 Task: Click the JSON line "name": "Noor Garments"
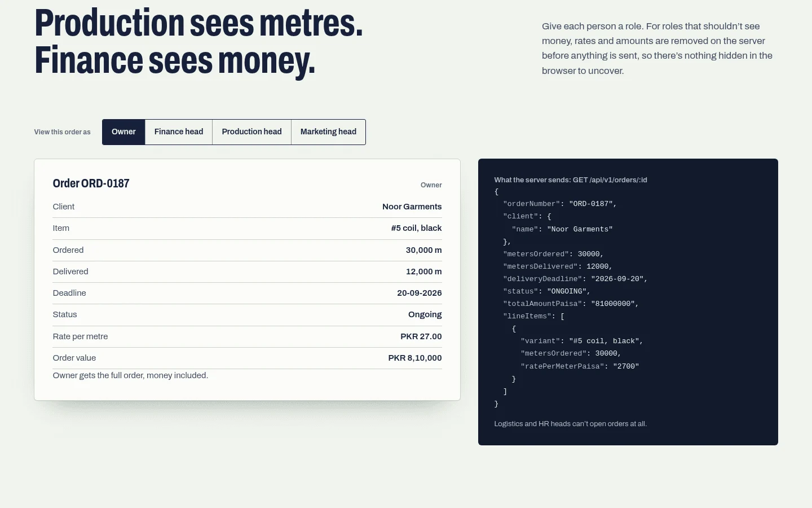pos(562,229)
